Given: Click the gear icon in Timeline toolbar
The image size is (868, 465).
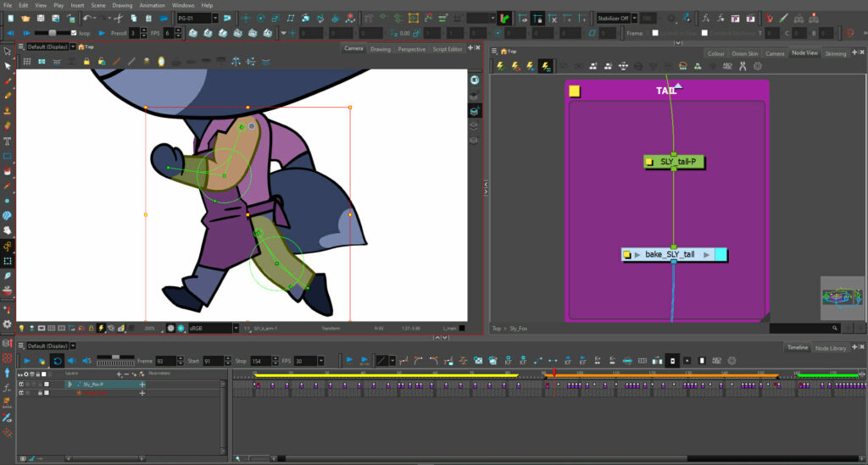Looking at the screenshot, I should coord(732,361).
